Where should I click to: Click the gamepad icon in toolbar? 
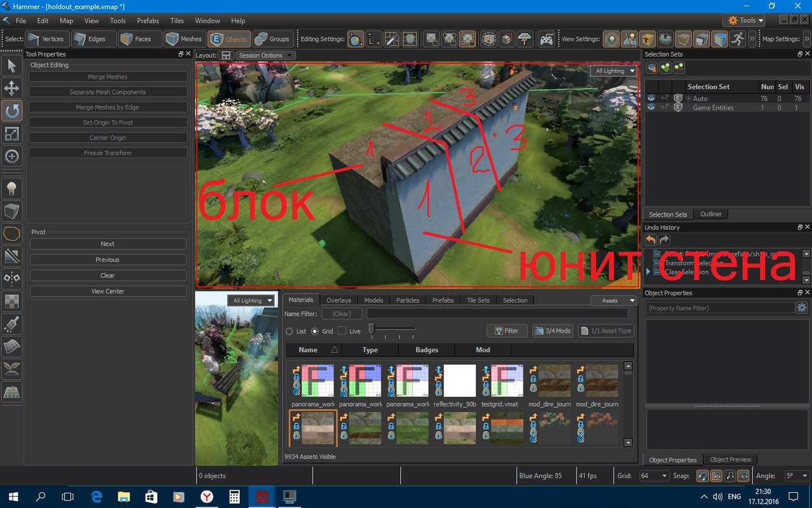[546, 39]
